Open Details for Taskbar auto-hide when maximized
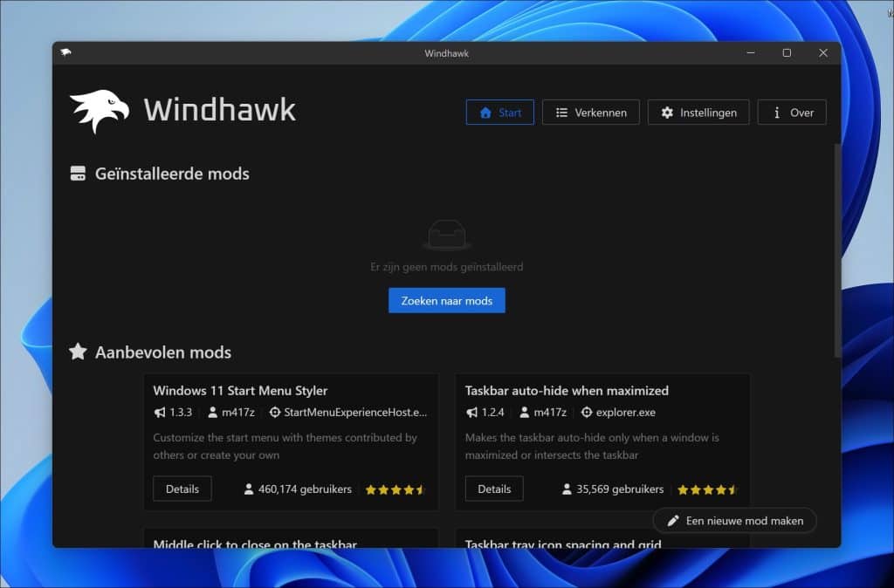Viewport: 894px width, 588px height. pos(494,489)
